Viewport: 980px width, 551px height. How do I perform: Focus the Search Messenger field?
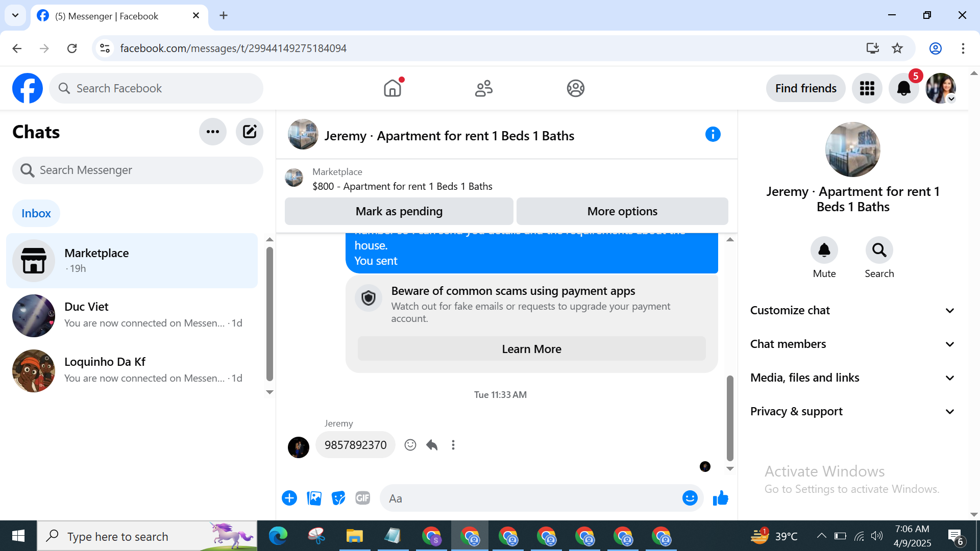[x=138, y=170]
